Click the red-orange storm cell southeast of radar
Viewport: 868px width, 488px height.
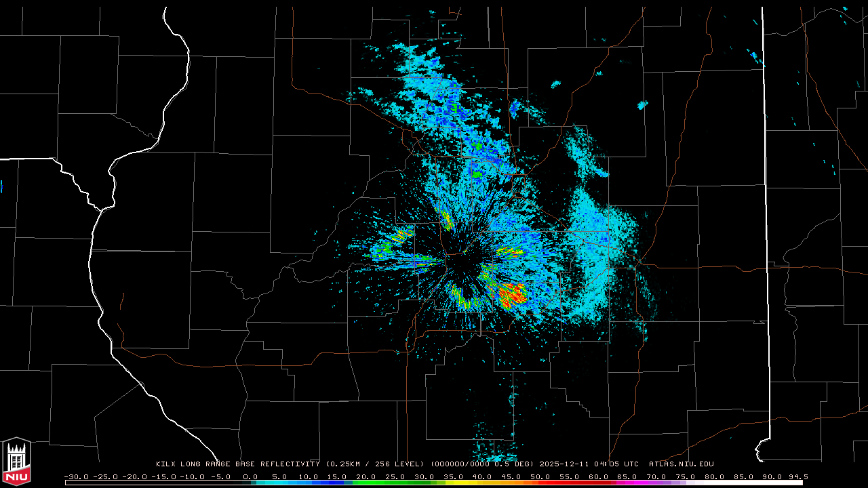coord(511,294)
